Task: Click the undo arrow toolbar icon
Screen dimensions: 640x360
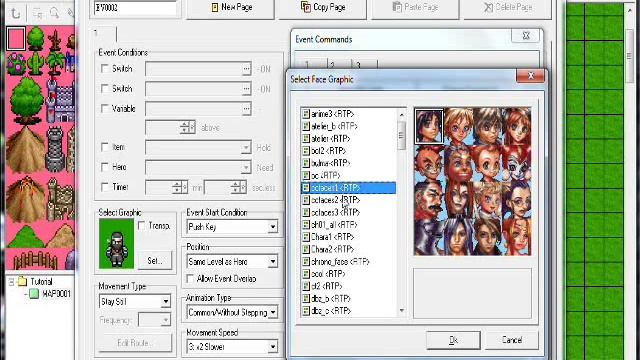Action: click(x=16, y=13)
